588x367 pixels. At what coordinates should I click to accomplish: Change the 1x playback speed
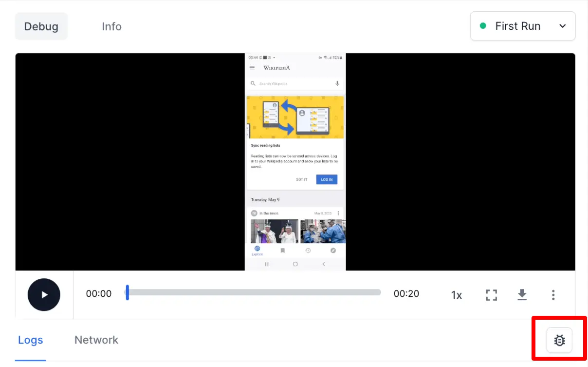point(457,295)
